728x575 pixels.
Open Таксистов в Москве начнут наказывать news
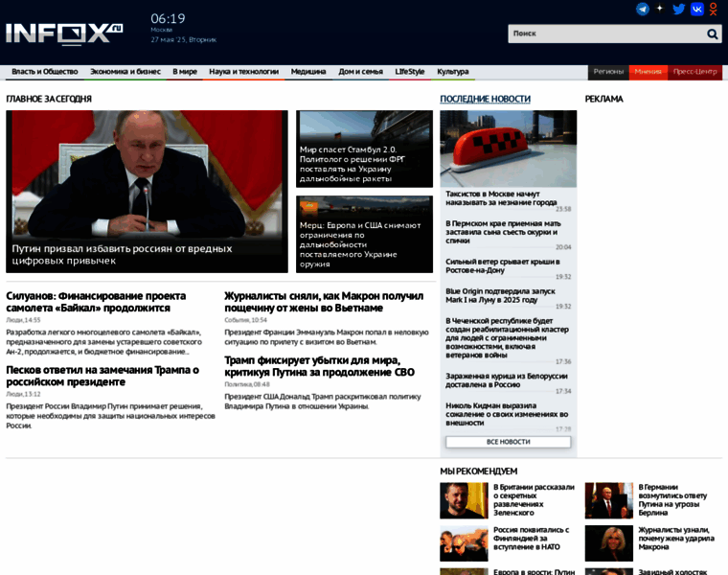click(x=501, y=198)
